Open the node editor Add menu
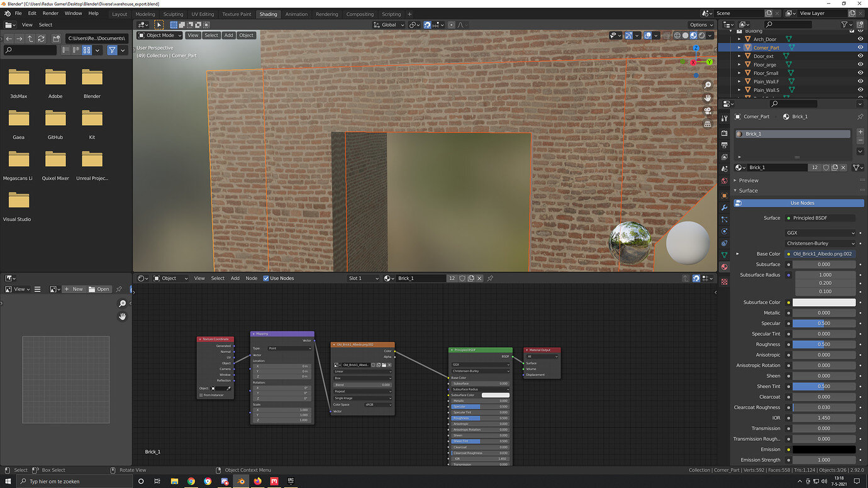The width and height of the screenshot is (868, 488). pyautogui.click(x=235, y=278)
